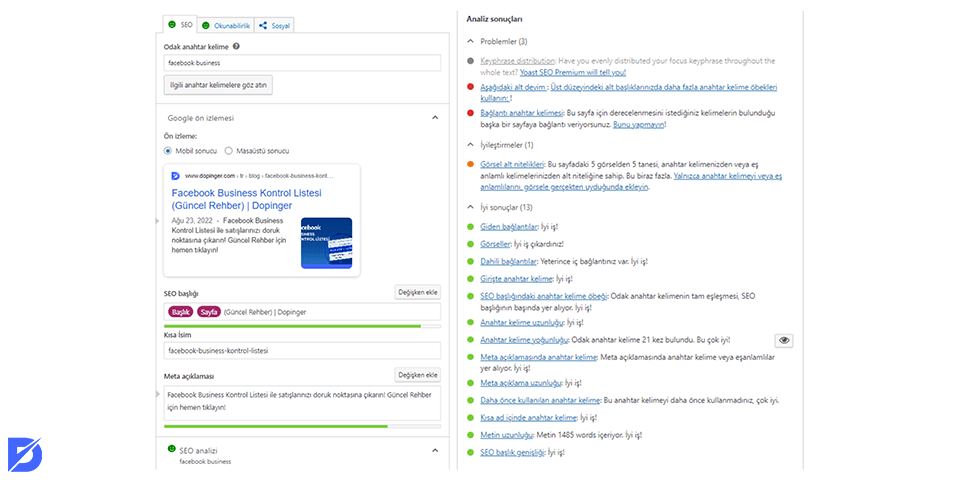This screenshot has width=960, height=480.
Task: Click the green bullet beside Girişte anahtar kelime
Action: [x=470, y=279]
